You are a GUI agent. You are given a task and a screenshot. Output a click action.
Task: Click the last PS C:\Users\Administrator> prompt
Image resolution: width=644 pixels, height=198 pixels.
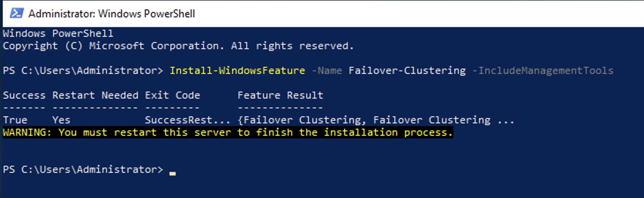click(x=83, y=170)
